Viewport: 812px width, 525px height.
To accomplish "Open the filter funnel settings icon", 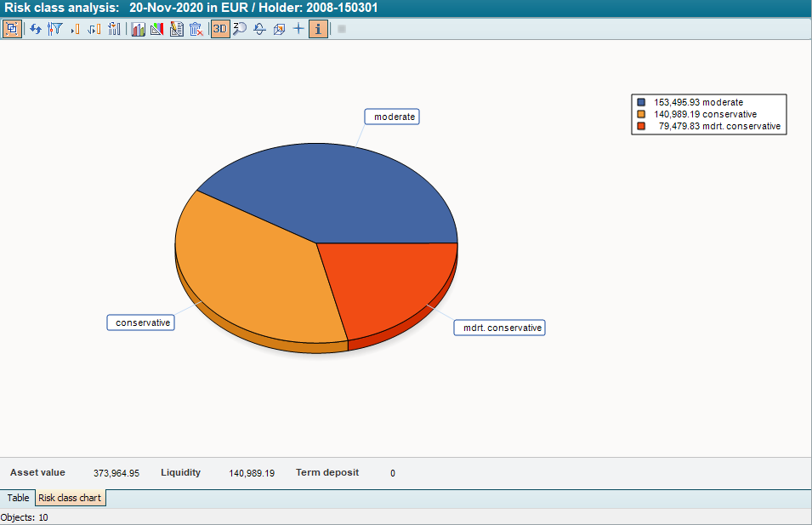I will click(55, 29).
